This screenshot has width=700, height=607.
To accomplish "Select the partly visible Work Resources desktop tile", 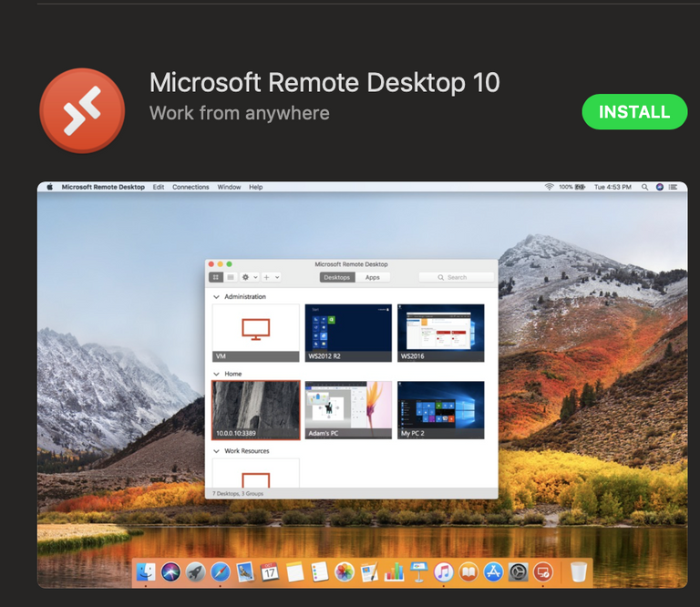I will click(256, 473).
